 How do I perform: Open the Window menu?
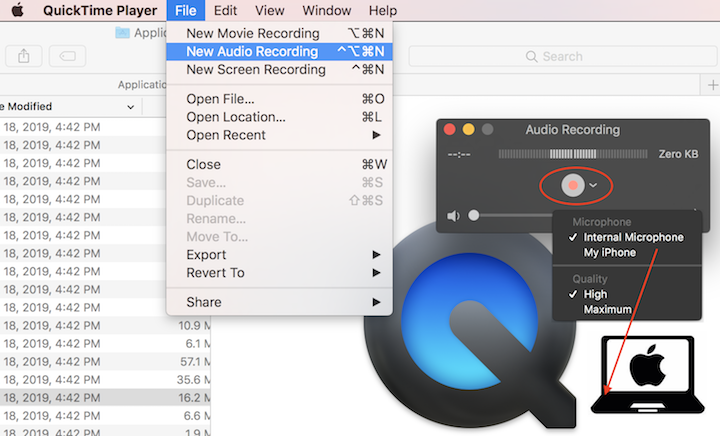point(326,10)
